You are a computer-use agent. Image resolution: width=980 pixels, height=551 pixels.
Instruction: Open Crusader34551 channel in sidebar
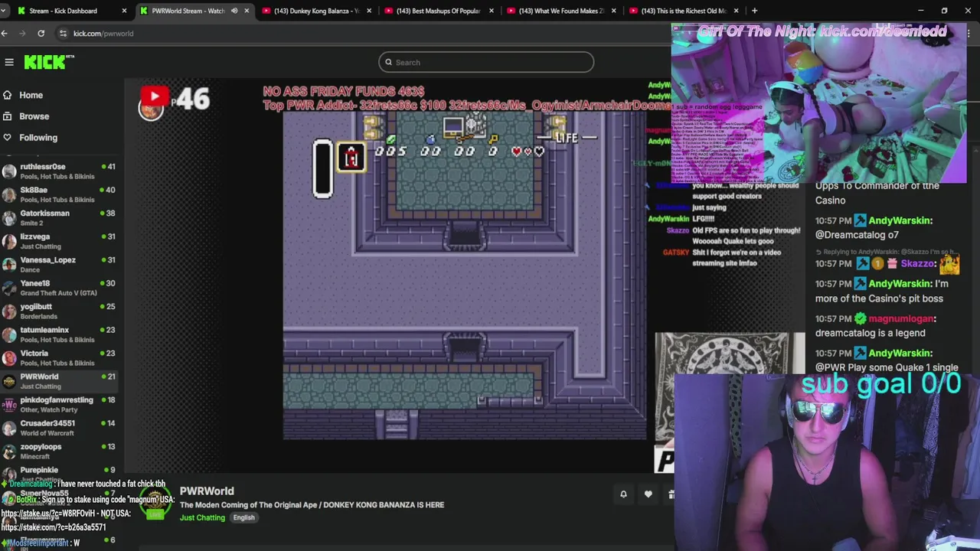coord(61,428)
